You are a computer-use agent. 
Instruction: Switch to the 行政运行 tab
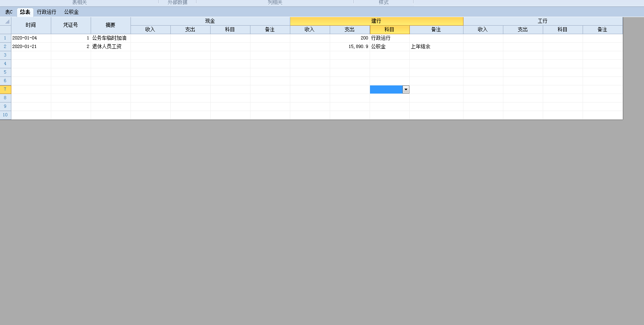point(47,12)
